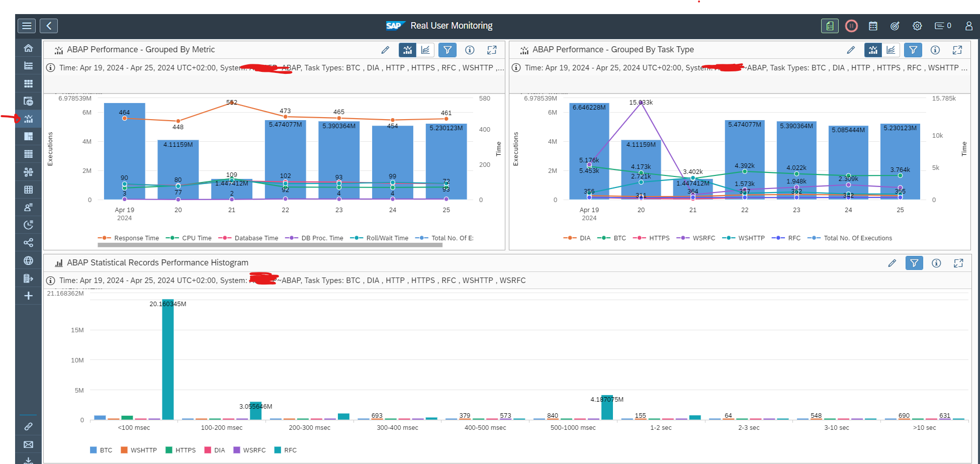Open the user profile icon

click(x=968, y=26)
